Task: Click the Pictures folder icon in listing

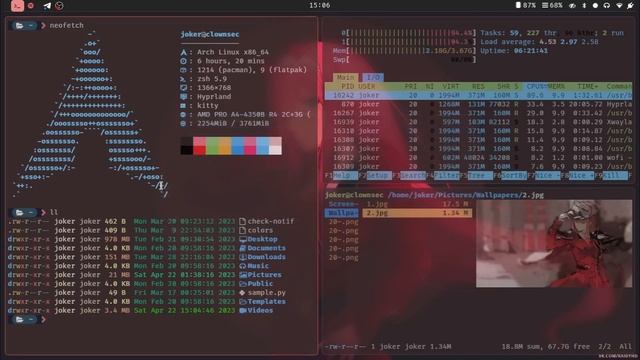Action: 243,275
